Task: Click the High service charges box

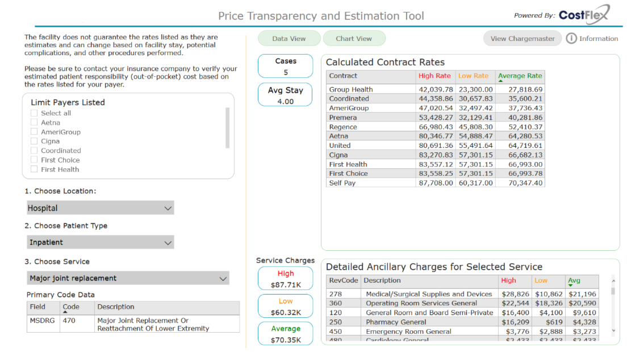Action: point(285,279)
